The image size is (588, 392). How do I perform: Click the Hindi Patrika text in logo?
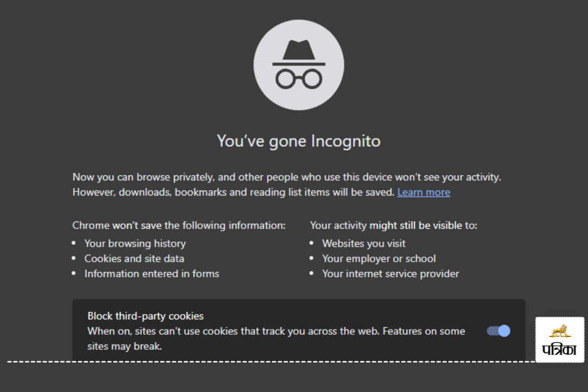[x=560, y=349]
